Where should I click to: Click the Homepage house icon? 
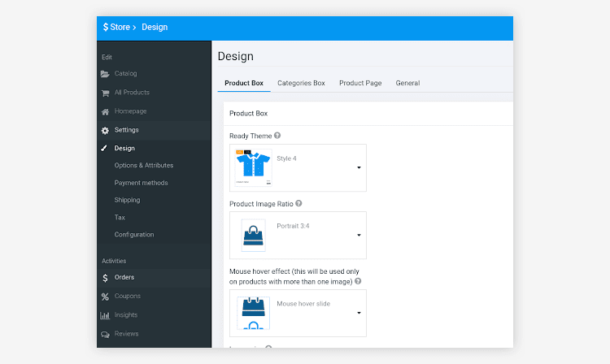pyautogui.click(x=105, y=111)
